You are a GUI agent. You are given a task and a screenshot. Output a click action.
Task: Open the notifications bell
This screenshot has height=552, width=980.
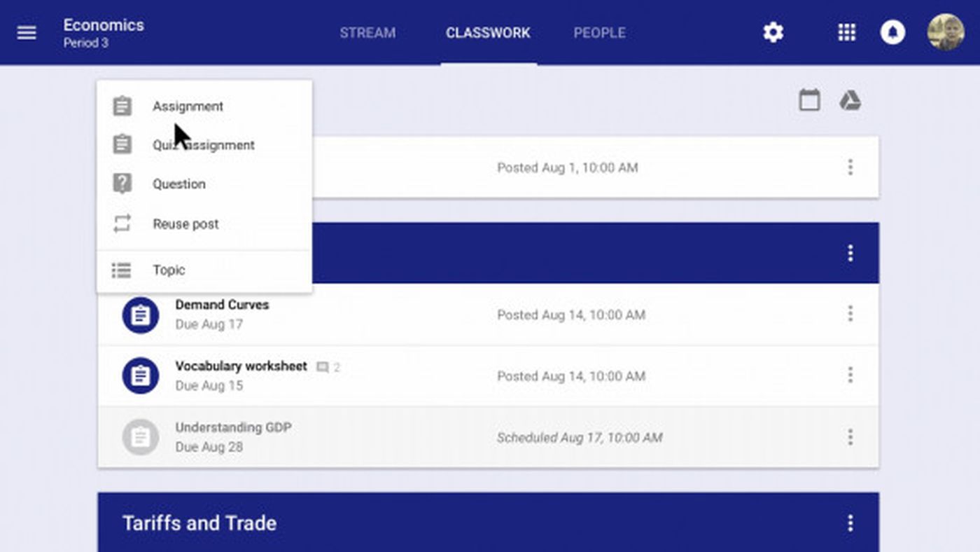(892, 32)
